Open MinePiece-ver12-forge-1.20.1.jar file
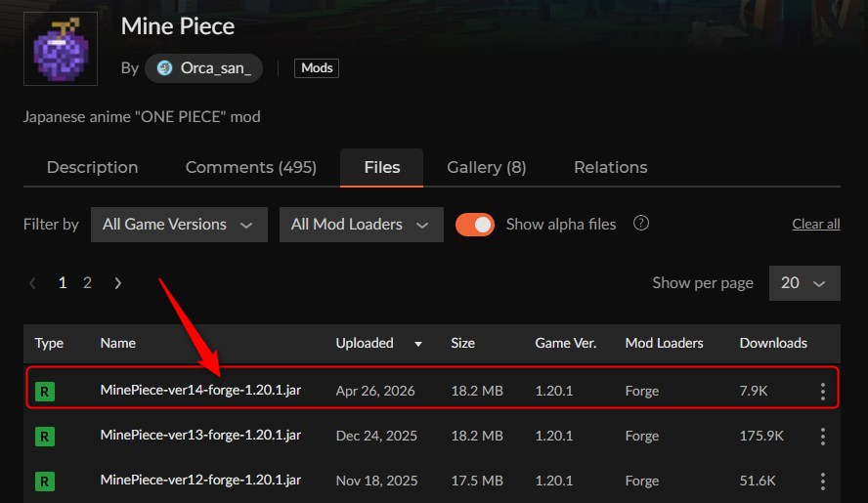This screenshot has width=868, height=503. [200, 480]
